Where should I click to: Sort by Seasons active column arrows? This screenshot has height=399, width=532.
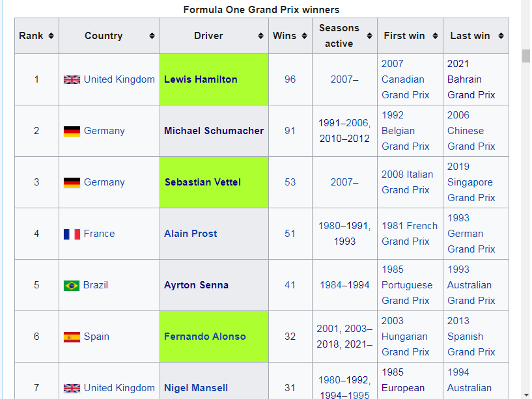pyautogui.click(x=369, y=36)
